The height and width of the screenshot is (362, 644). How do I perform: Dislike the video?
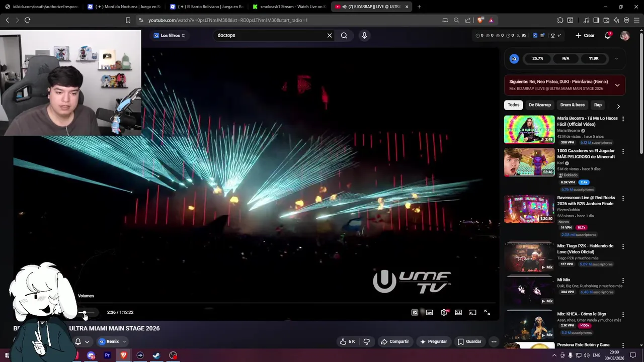pos(367,341)
